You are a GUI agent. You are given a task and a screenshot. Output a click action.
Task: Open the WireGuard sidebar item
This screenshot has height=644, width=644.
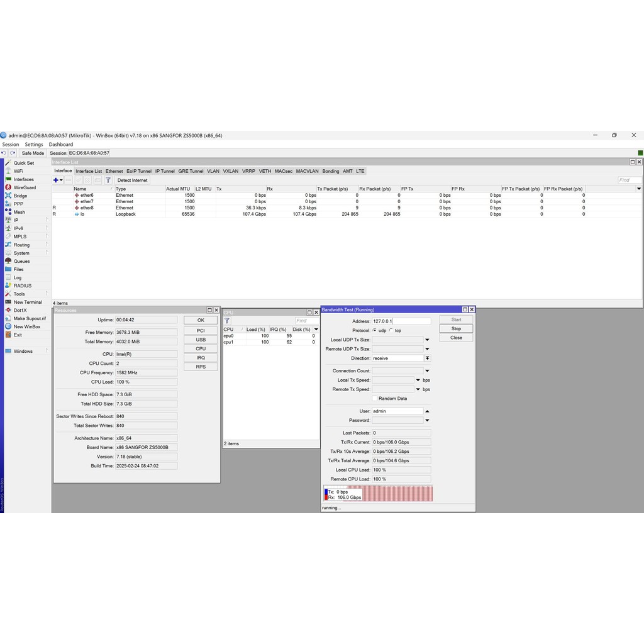pos(25,187)
